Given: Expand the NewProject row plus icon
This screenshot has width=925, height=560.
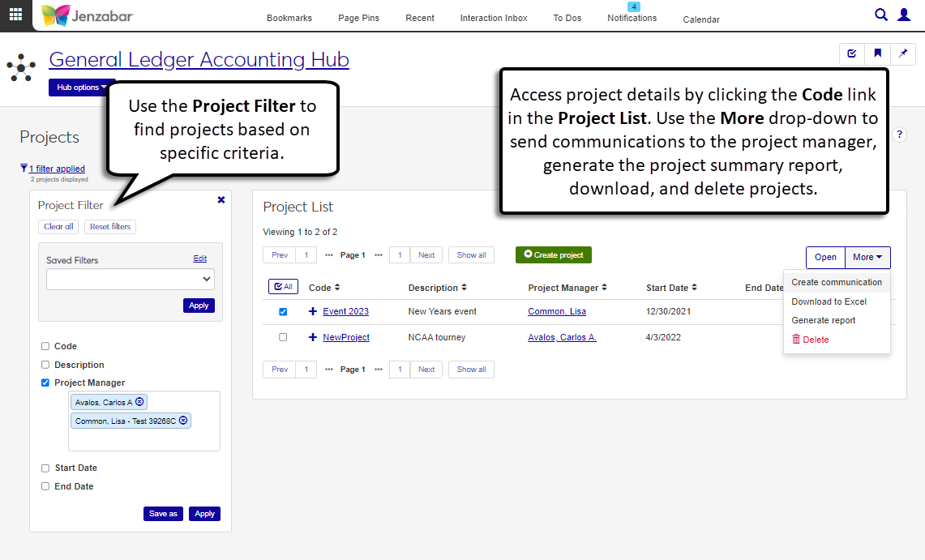Looking at the screenshot, I should (x=313, y=337).
